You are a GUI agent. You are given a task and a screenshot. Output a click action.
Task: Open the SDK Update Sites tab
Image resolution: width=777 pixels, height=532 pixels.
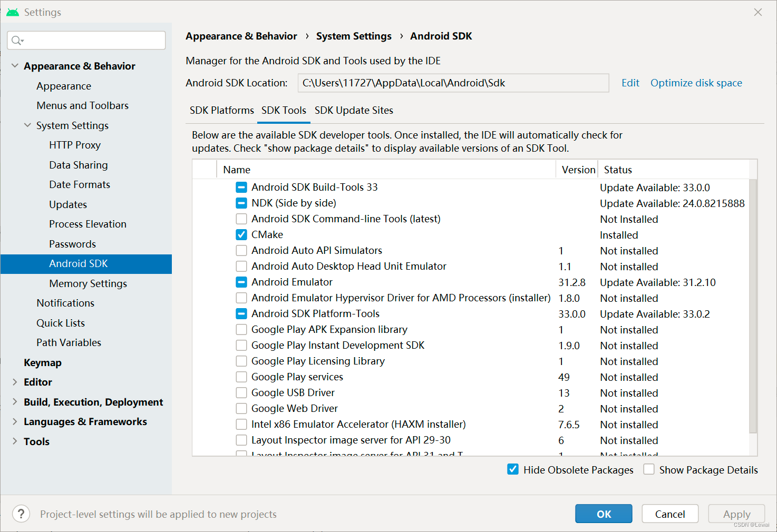354,110
